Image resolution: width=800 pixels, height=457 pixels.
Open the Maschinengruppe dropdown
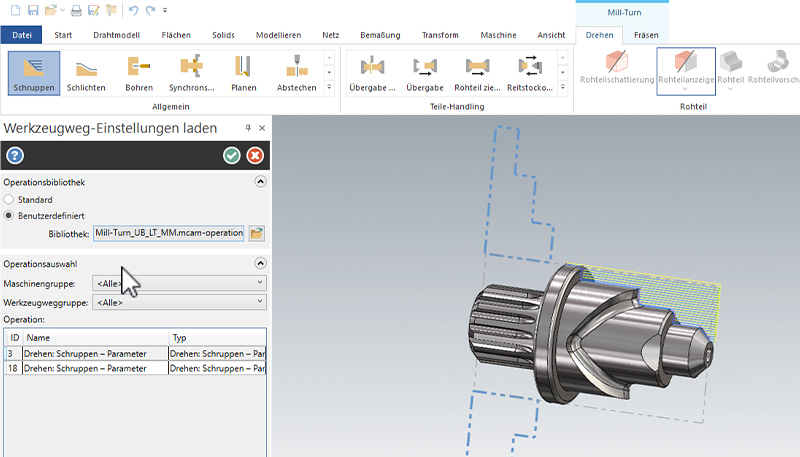(179, 283)
